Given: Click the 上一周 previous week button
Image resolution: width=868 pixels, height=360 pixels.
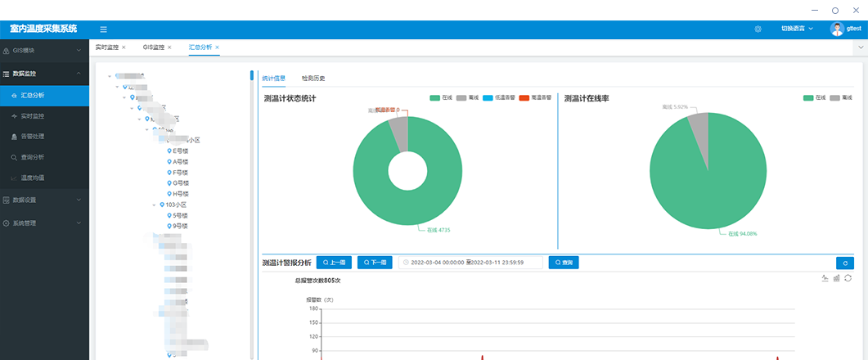Looking at the screenshot, I should point(334,263).
